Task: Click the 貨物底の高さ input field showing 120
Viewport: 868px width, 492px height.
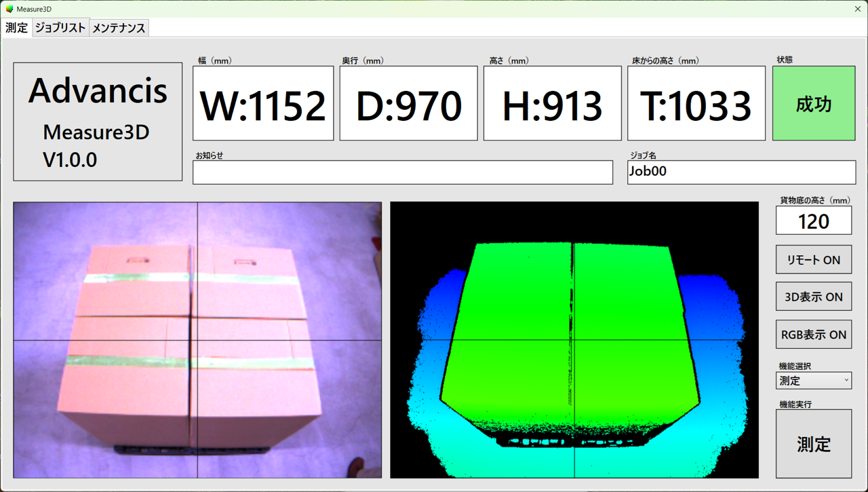Action: click(813, 221)
